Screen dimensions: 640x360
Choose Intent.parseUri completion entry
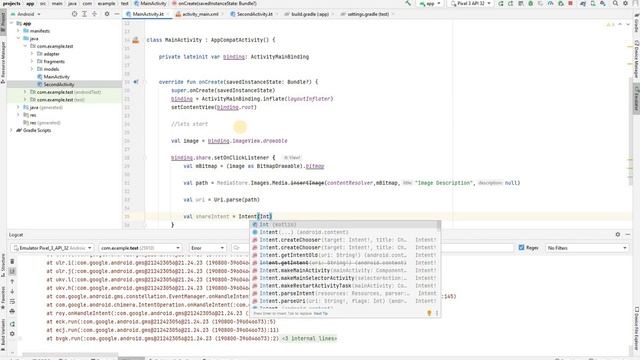tap(345, 301)
